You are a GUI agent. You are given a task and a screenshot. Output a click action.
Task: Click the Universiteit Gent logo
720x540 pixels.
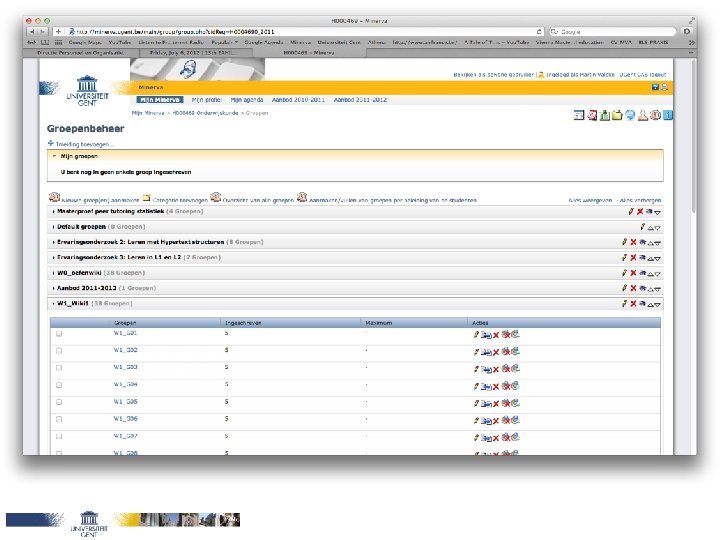tap(87, 91)
